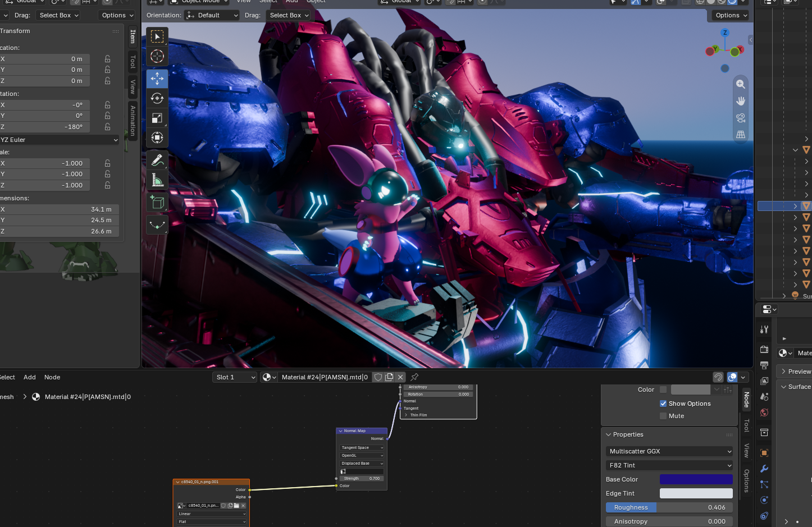
Task: Switch to Options tab in node sidebar
Action: tap(746, 481)
